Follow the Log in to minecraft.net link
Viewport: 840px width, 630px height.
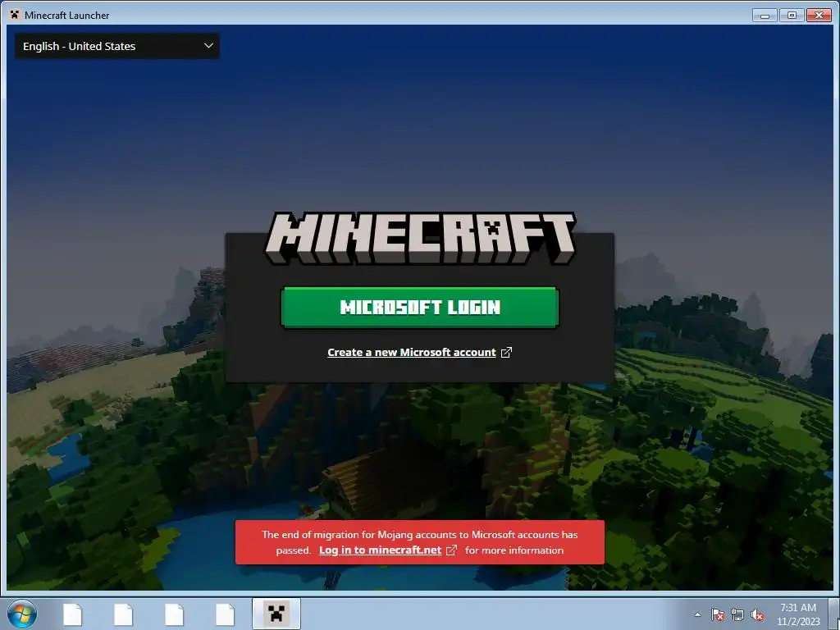(388, 550)
